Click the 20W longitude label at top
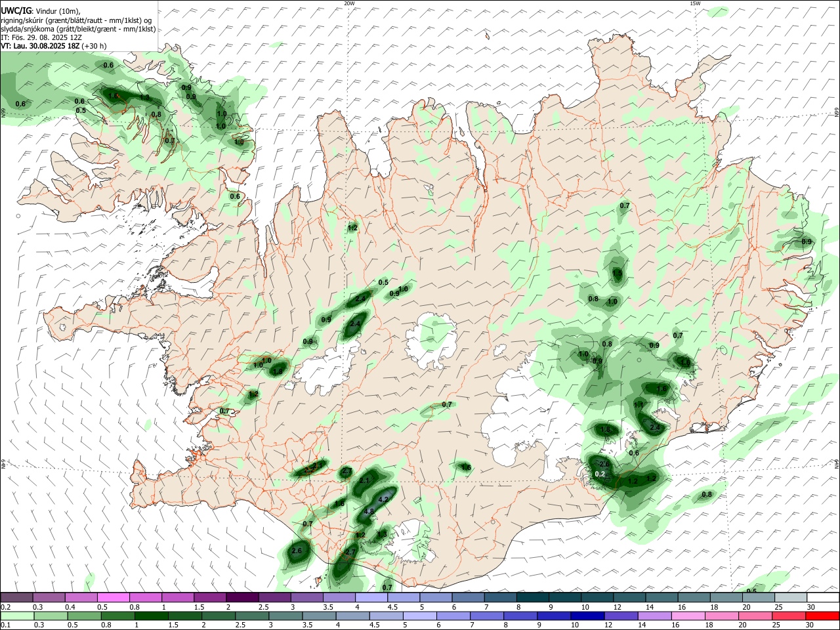 (x=349, y=3)
